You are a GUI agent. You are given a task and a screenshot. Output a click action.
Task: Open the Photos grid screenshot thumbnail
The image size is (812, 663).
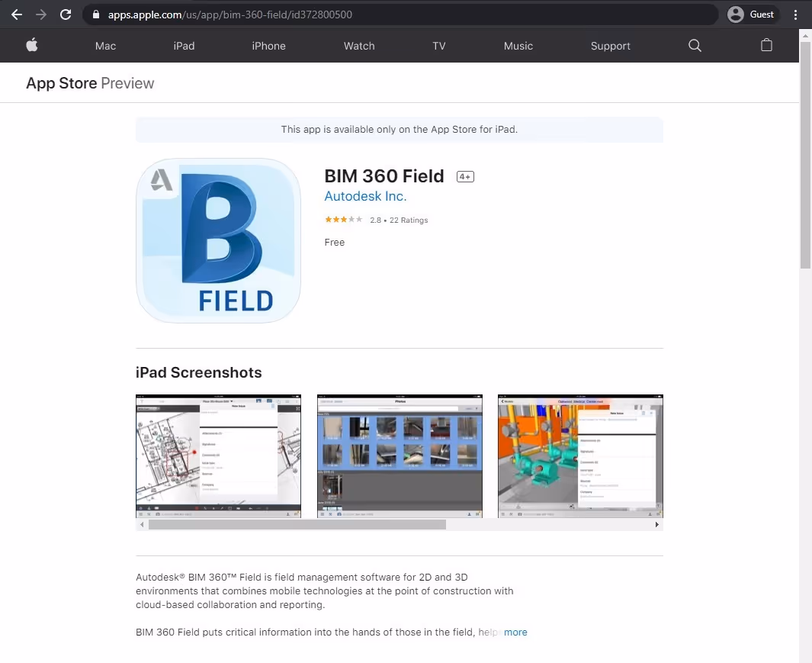[x=400, y=456]
